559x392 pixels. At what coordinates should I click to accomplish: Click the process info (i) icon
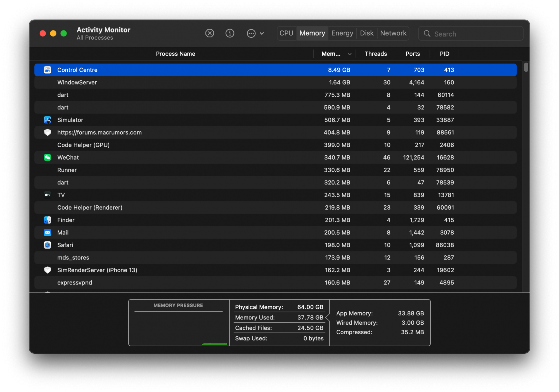click(x=230, y=33)
